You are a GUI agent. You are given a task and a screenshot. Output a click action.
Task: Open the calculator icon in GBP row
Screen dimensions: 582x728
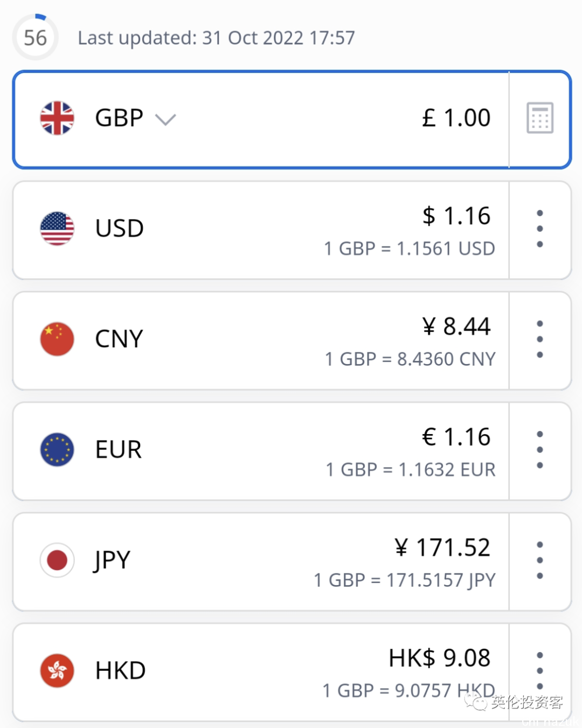[x=539, y=118]
